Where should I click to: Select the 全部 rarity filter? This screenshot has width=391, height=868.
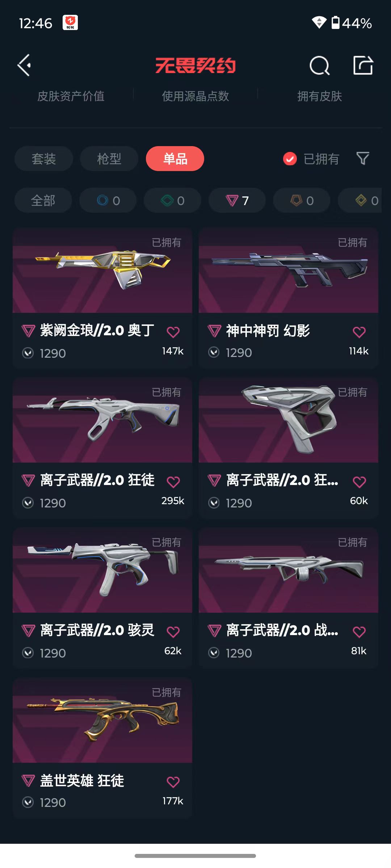(43, 200)
